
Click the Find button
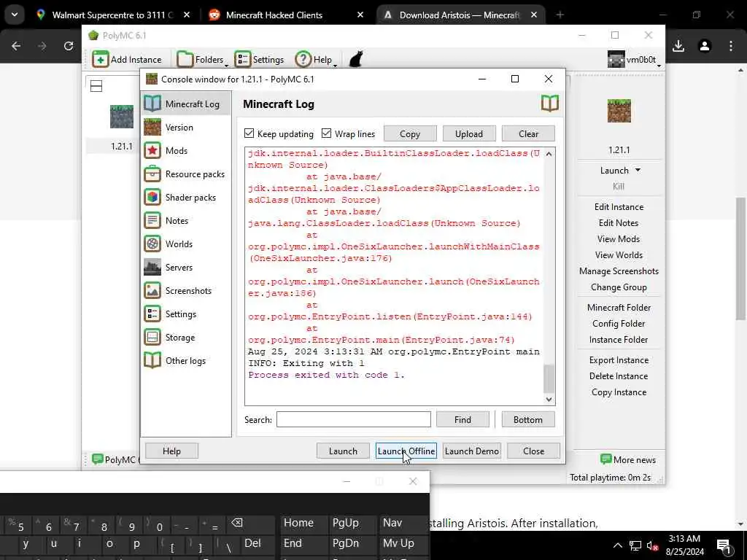[x=462, y=419]
